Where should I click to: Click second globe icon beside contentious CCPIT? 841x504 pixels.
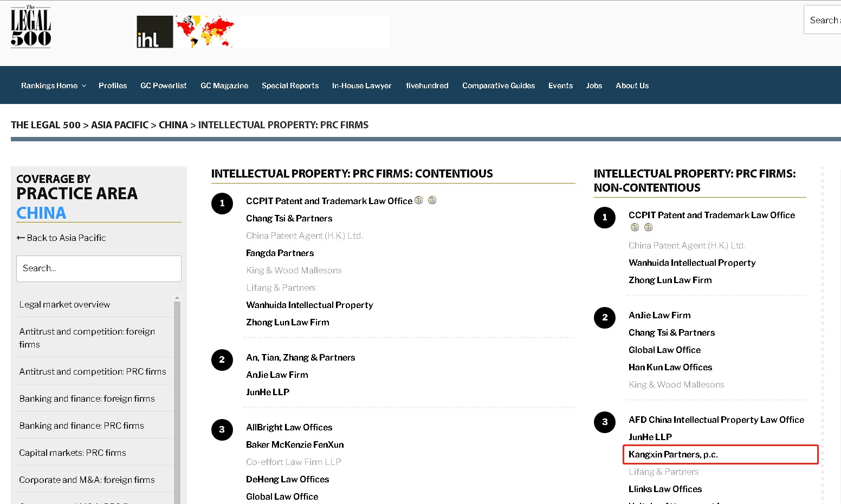click(x=432, y=200)
